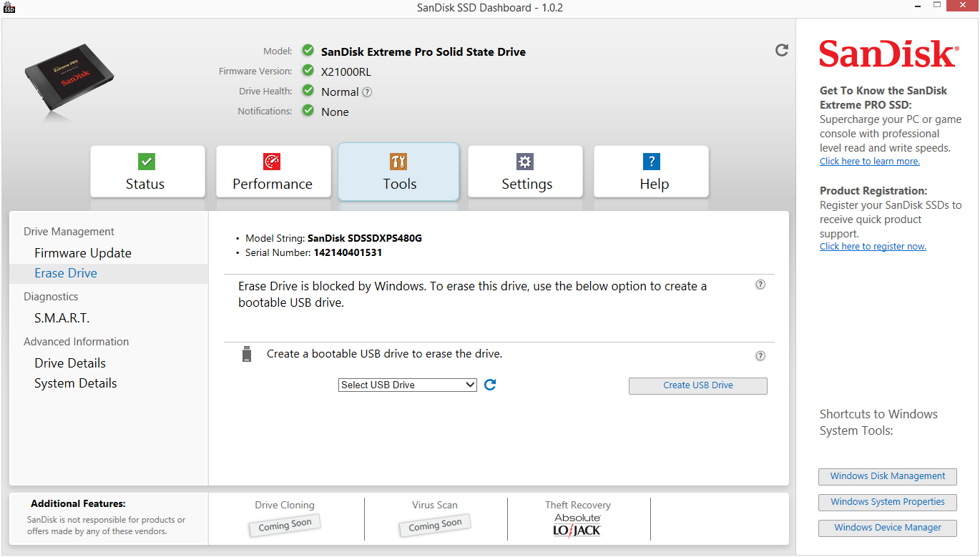980x557 pixels.
Task: Click the green check next to Firmware Version
Action: (x=308, y=71)
